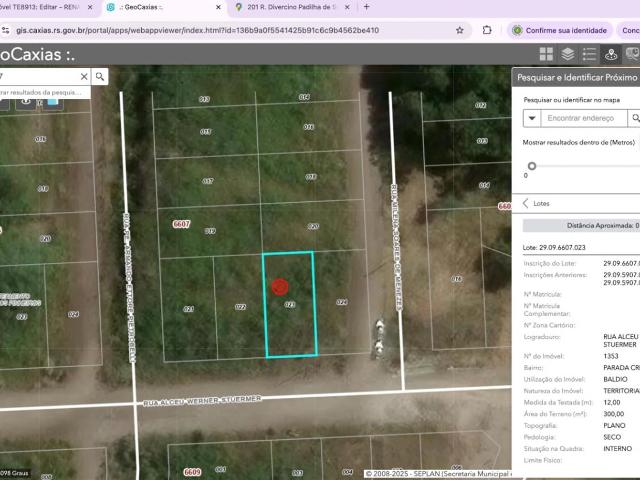640x480 pixels.
Task: Click the Situação na Quadra value INTERNO
Action: (x=617, y=448)
